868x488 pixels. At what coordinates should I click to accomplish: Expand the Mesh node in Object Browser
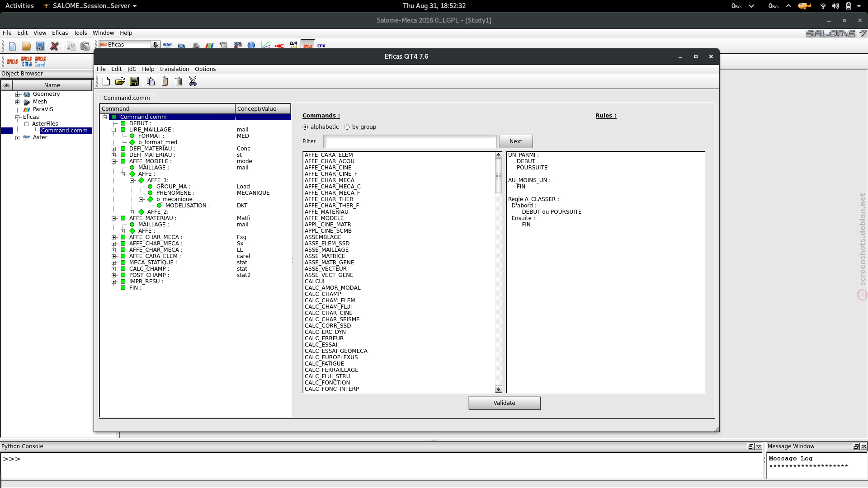[18, 102]
